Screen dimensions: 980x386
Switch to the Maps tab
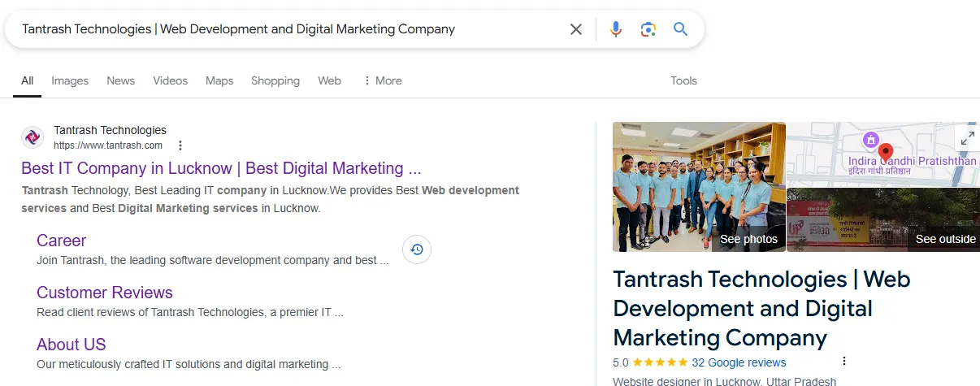tap(219, 80)
